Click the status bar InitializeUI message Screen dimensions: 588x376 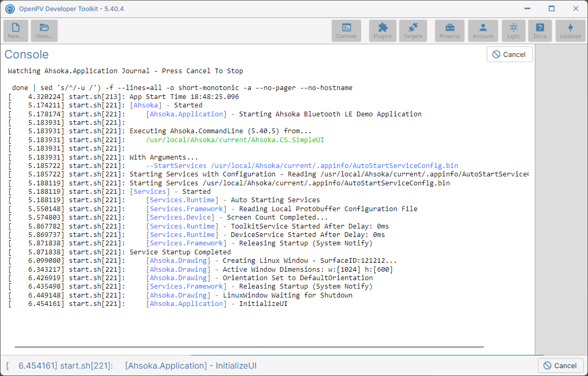tap(131, 365)
